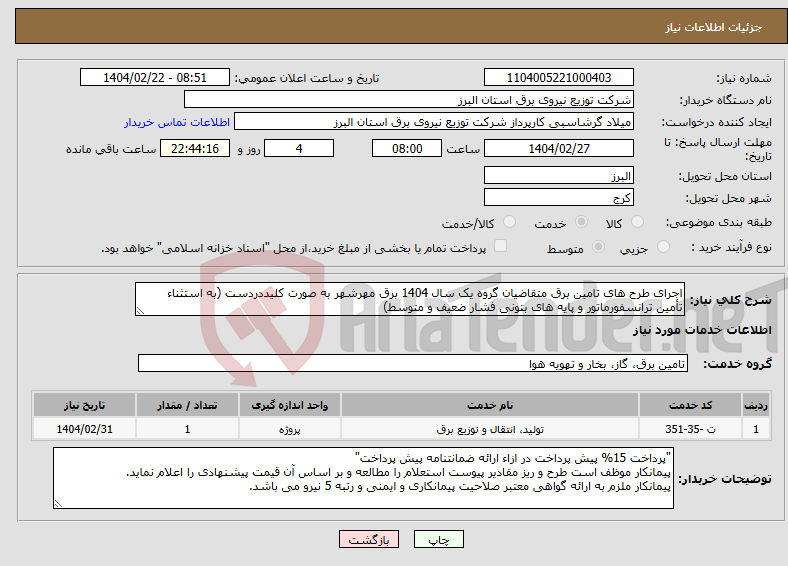
Task: Click the quantity cell showing 1
Action: coord(187,429)
